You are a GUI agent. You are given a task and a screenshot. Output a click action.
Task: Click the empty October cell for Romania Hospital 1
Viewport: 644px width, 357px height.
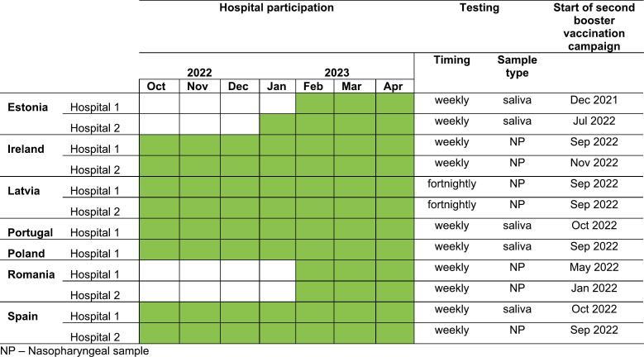(159, 270)
